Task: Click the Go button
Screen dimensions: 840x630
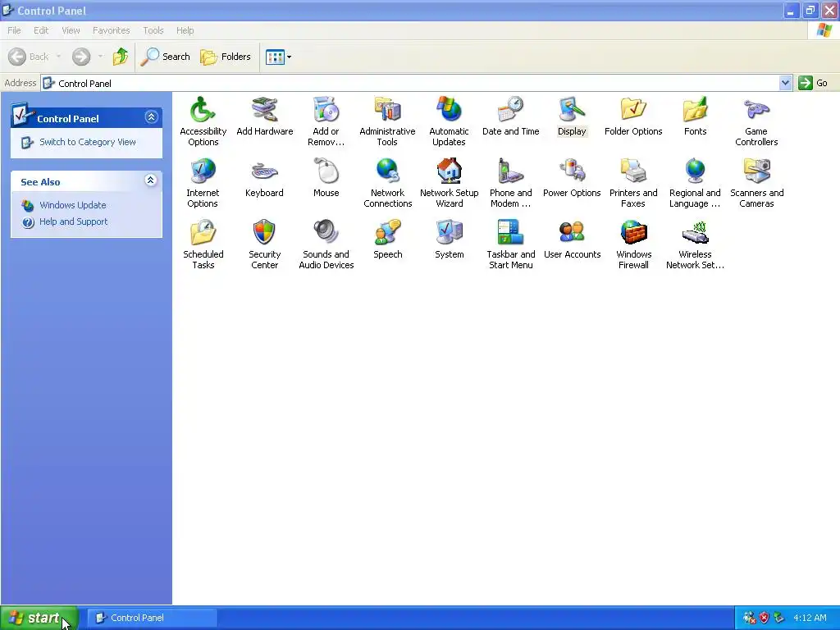Action: pos(813,83)
